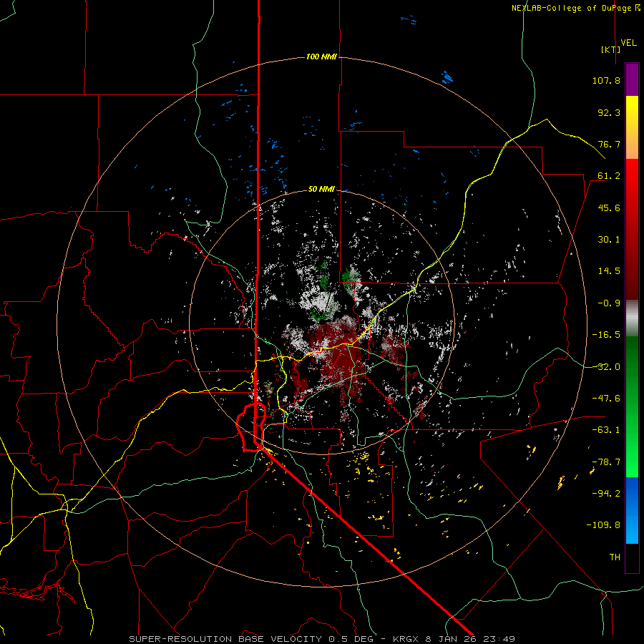Select the -78.7 legend value

pos(606,462)
